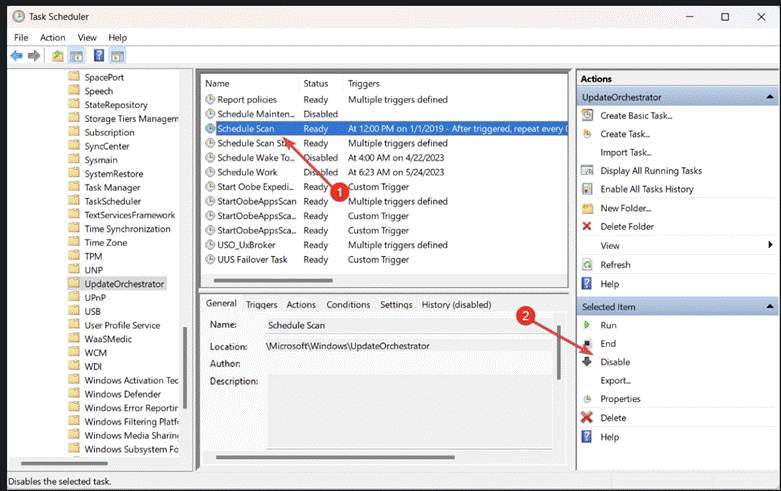Open the SystemRestore folder in tree
Screen dimensions: 781x491
(114, 174)
